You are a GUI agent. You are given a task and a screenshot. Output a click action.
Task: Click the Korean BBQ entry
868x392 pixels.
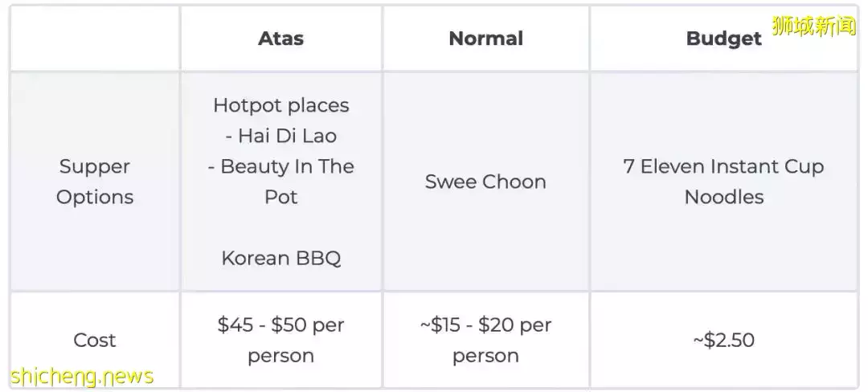coord(280,258)
